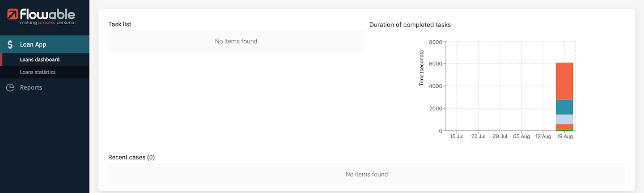The image size is (644, 193).
Task: Click the 19 Aug axis label
Action: pos(564,137)
